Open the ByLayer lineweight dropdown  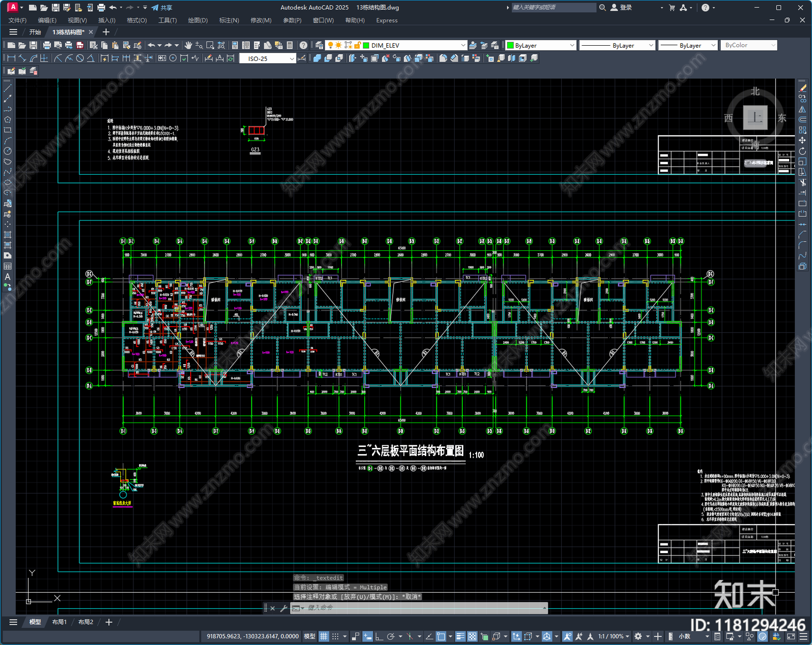[713, 45]
